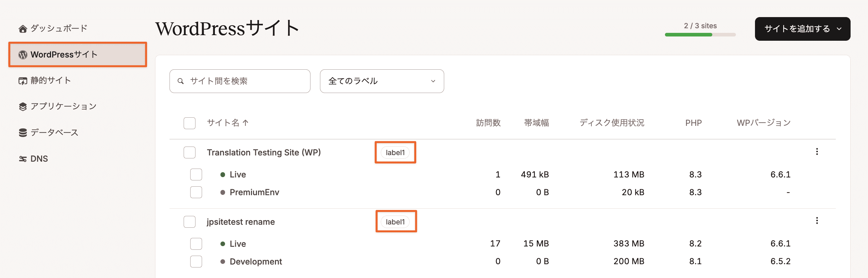Image resolution: width=868 pixels, height=278 pixels.
Task: Open the jpsitetest rename site link
Action: tap(240, 222)
